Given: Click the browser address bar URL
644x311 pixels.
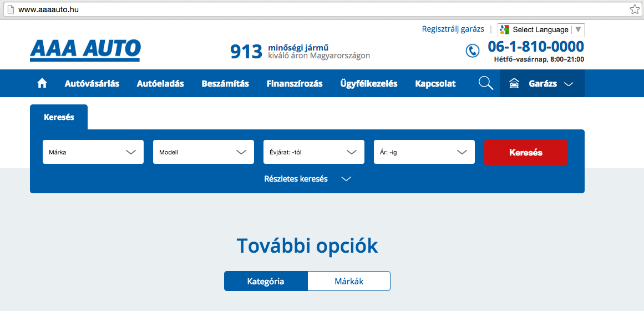Looking at the screenshot, I should [48, 9].
